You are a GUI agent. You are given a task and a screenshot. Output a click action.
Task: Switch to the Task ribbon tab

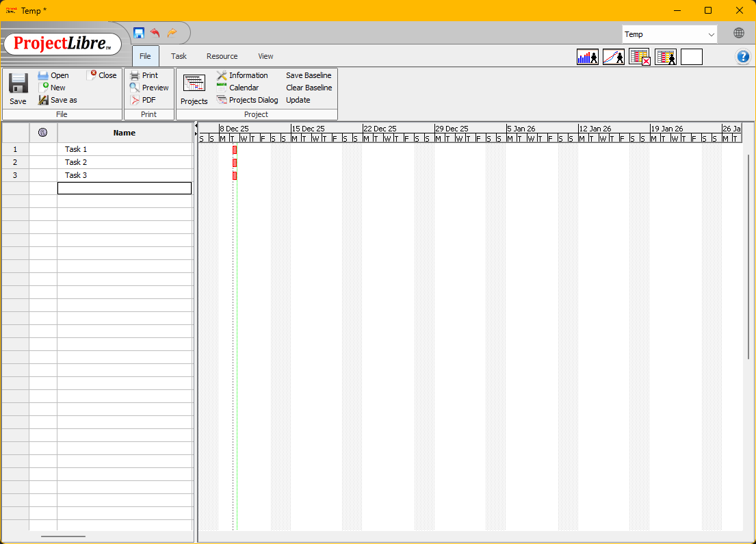pyautogui.click(x=179, y=56)
